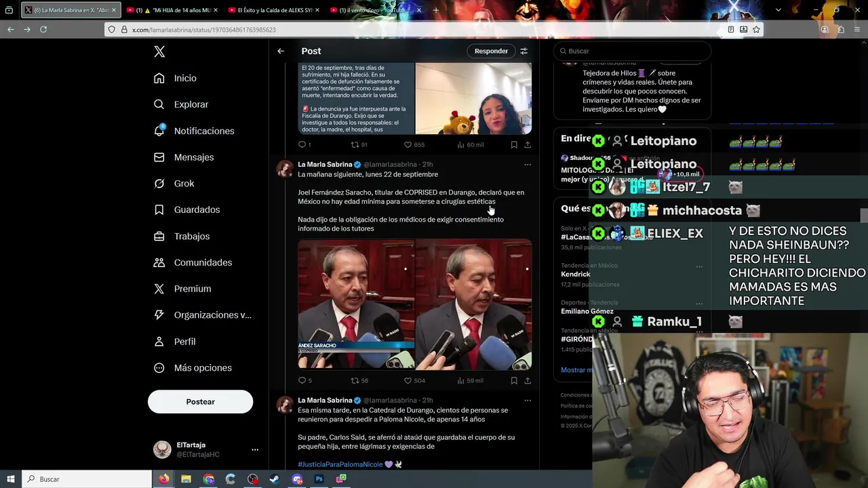Click the Organizaciones lightning icon
The height and width of the screenshot is (488, 868).
[x=159, y=315]
